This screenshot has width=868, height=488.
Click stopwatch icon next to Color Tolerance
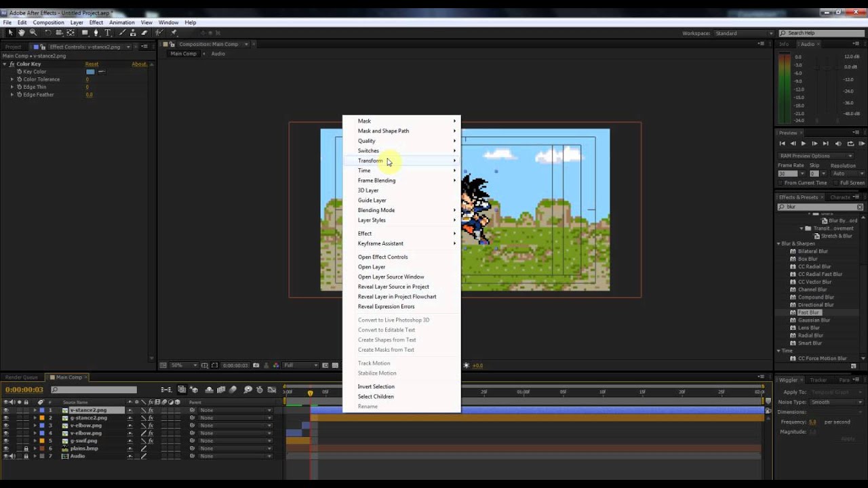pyautogui.click(x=18, y=79)
